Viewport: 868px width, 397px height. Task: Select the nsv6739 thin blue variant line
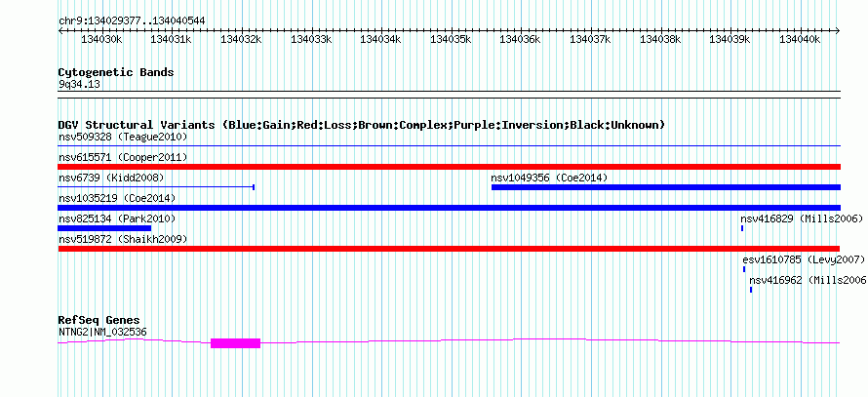[x=156, y=187]
